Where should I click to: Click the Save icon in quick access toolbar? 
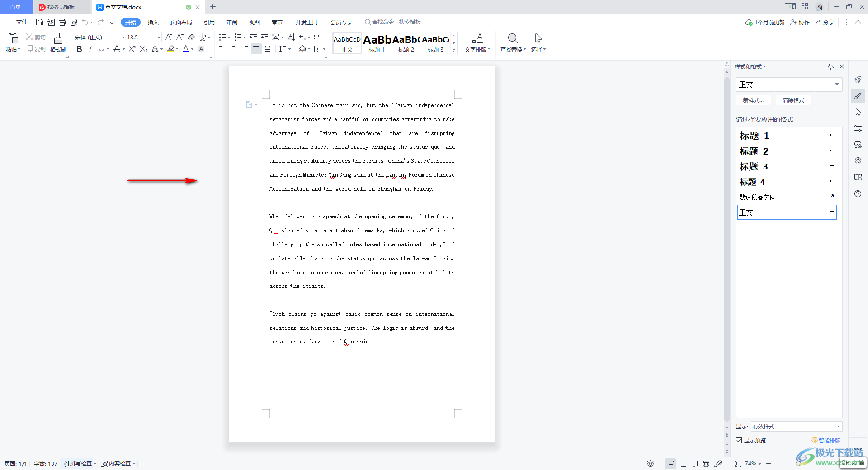pyautogui.click(x=39, y=22)
